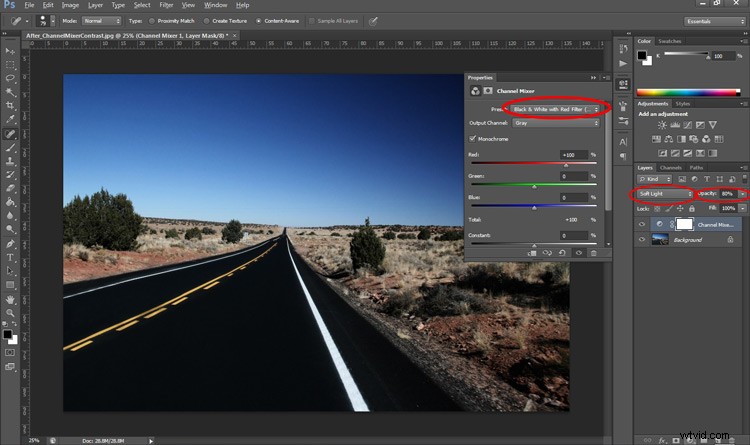Select the Magic Wand tool
Screen dimensions: 750x445
point(10,91)
